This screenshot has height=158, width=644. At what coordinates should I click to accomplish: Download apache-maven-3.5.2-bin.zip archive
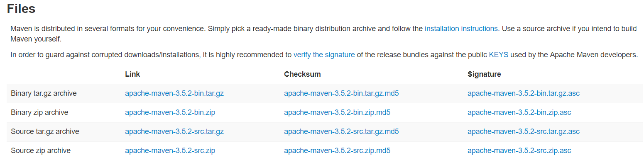click(x=170, y=112)
